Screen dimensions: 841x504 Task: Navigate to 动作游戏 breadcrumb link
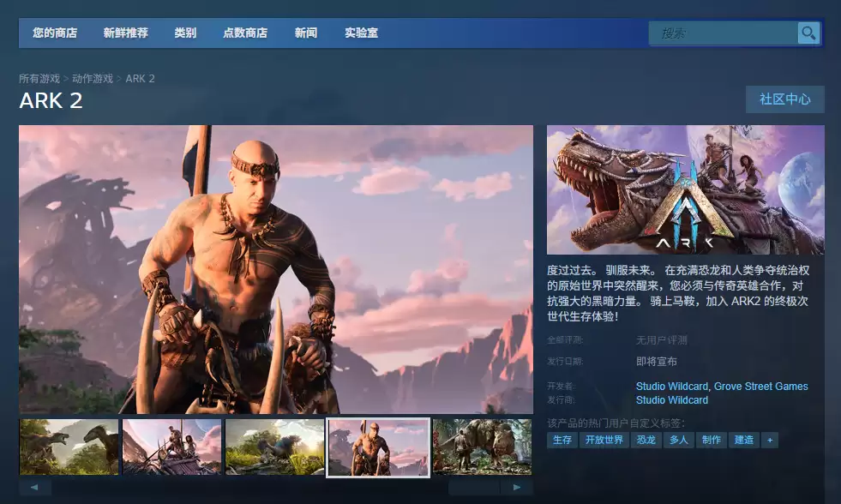click(93, 79)
